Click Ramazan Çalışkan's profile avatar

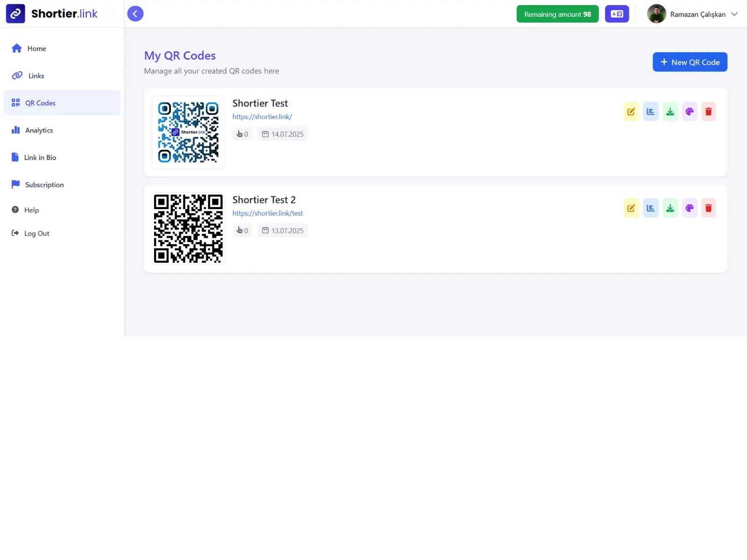click(656, 14)
